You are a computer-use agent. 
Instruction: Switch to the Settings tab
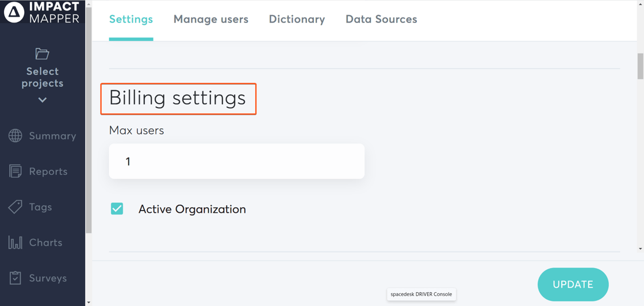[131, 20]
